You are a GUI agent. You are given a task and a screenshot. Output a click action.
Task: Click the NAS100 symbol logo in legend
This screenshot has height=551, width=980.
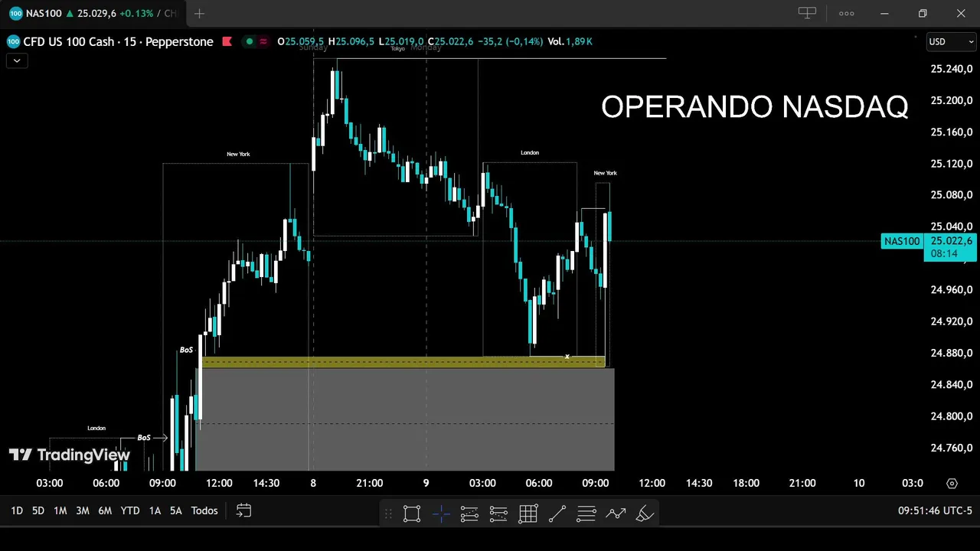click(13, 41)
